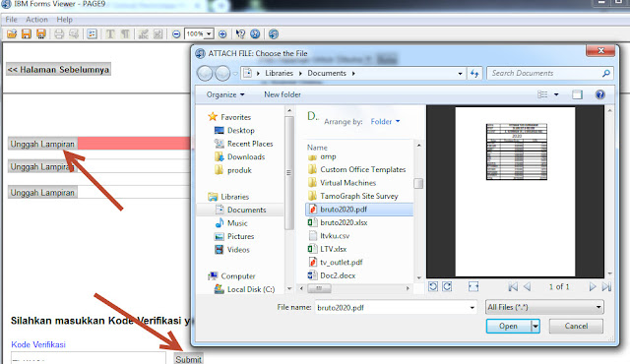Click the Open form icon in Forms Viewer toolbar

[x=12, y=34]
